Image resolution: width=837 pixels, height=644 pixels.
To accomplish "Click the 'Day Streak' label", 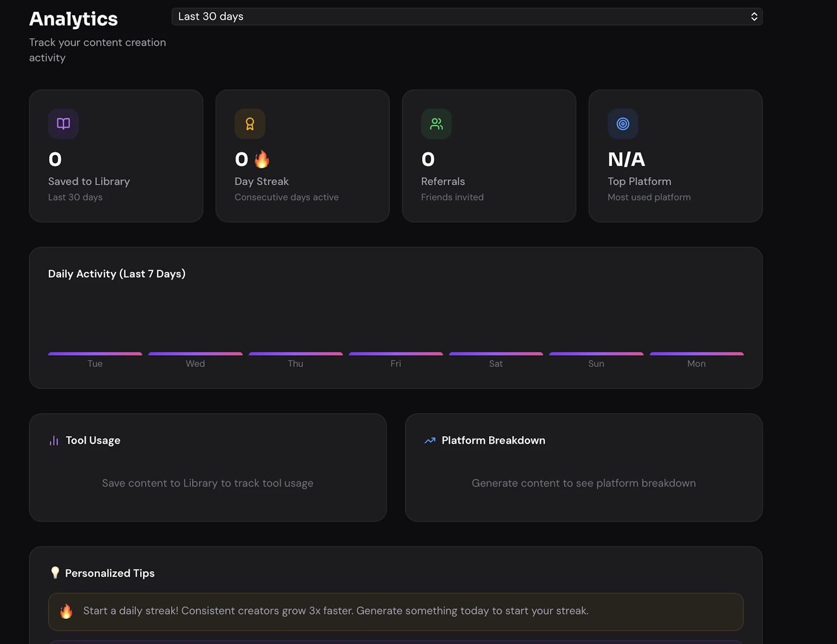I will (x=262, y=181).
